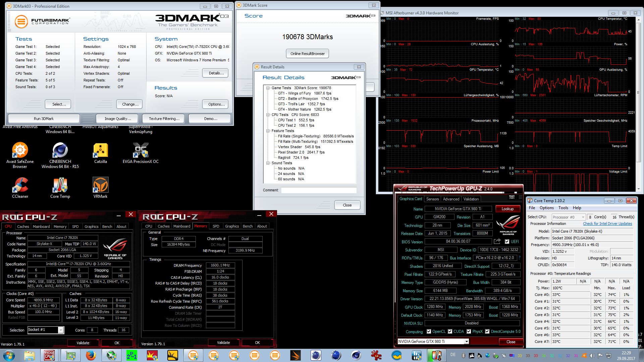Click the Select button under Tests
This screenshot has height=362, width=644.
59,104
